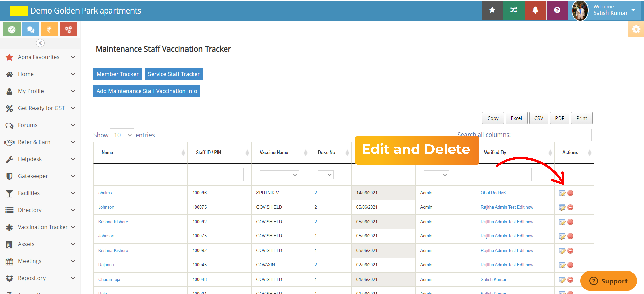Delete Rajanna's vaccination record
The width and height of the screenshot is (644, 294).
571,265
